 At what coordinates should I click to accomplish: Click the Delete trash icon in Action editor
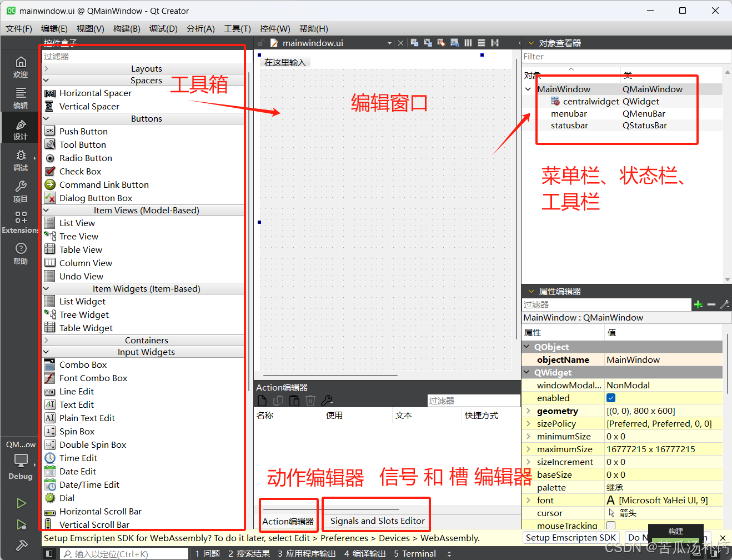point(310,401)
